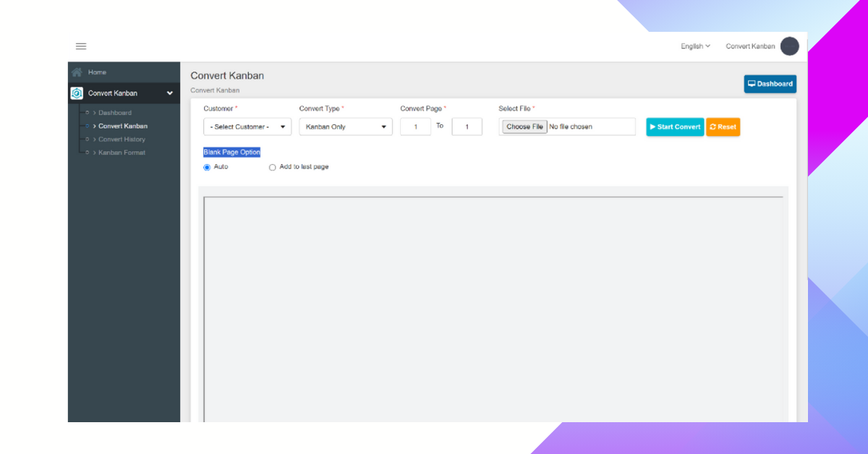Viewport: 868px width, 454px height.
Task: Open the Select Customer dropdown
Action: pos(247,127)
